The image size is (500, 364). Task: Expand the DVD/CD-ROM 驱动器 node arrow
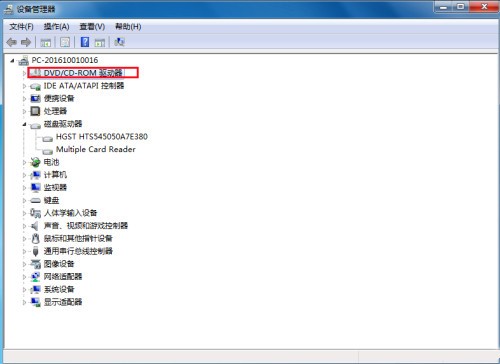pyautogui.click(x=24, y=73)
